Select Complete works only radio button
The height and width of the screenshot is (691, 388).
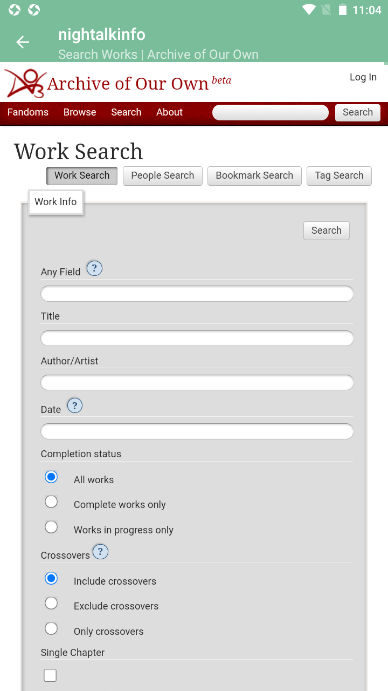pos(51,502)
